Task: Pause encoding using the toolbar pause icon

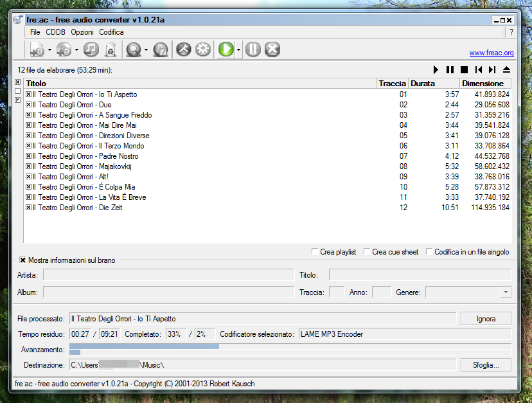Action: [x=253, y=49]
